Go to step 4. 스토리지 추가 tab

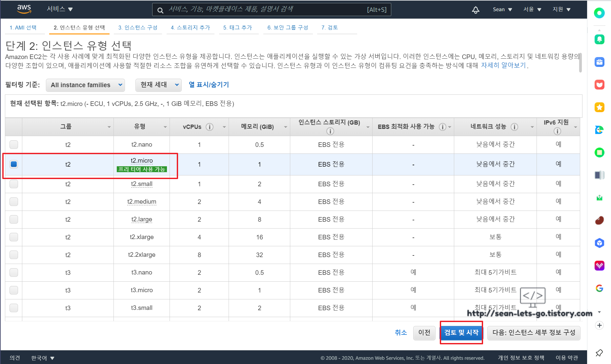[191, 28]
